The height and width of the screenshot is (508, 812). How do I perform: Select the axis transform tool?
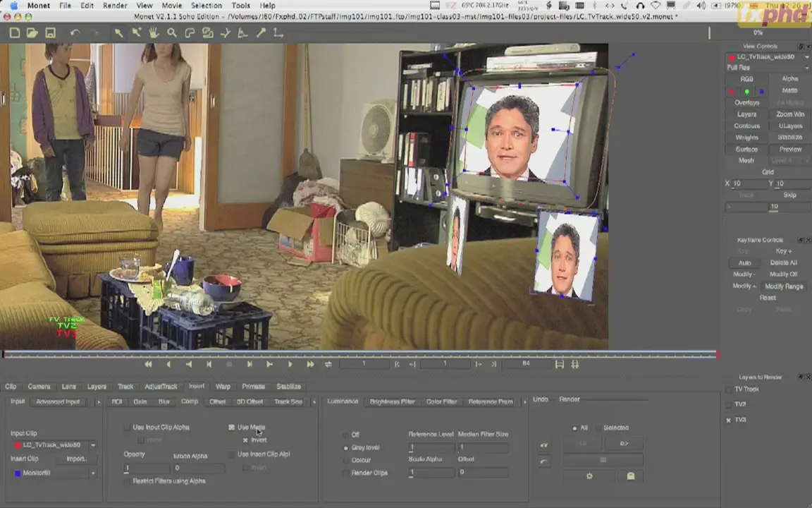click(x=226, y=33)
